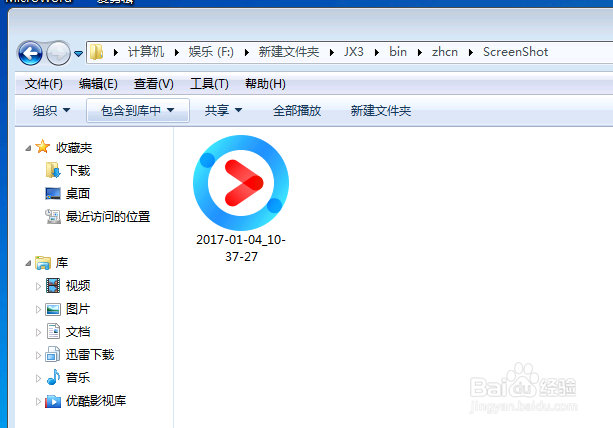Click the Back navigation arrow button
This screenshot has width=613, height=428.
point(30,53)
